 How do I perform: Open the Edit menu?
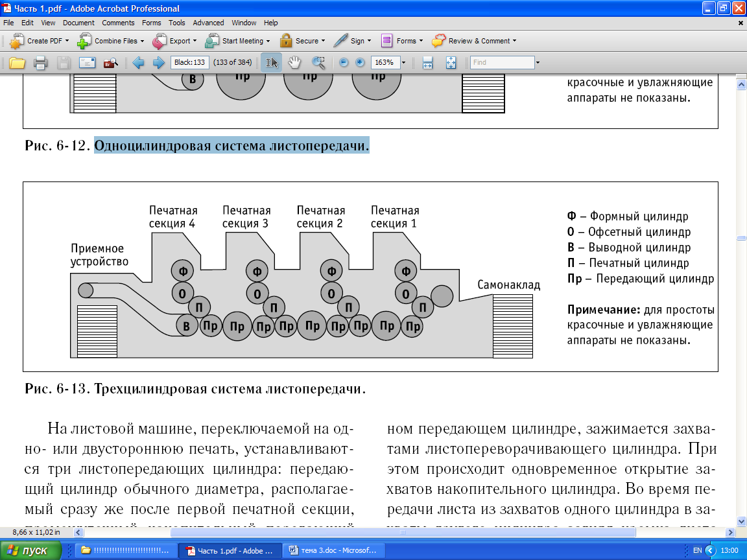coord(27,23)
